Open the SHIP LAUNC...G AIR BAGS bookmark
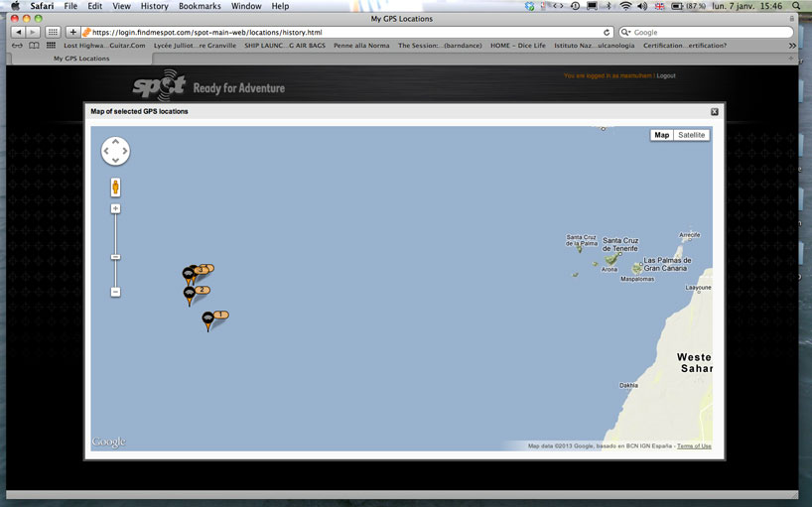The width and height of the screenshot is (812, 507). [x=285, y=46]
